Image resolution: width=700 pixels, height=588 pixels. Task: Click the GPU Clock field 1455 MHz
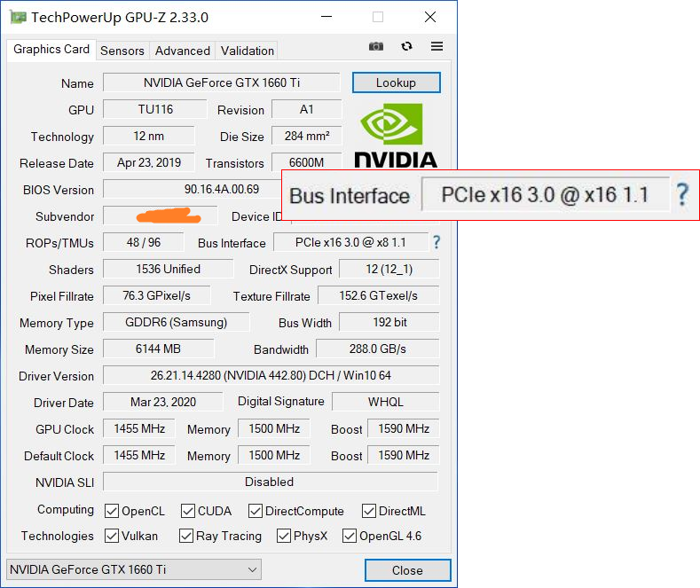(138, 428)
